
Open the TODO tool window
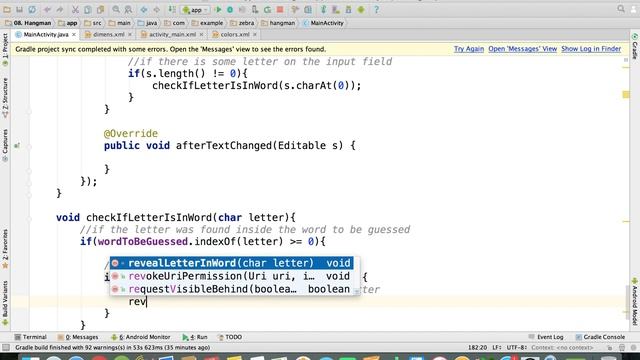(230, 337)
